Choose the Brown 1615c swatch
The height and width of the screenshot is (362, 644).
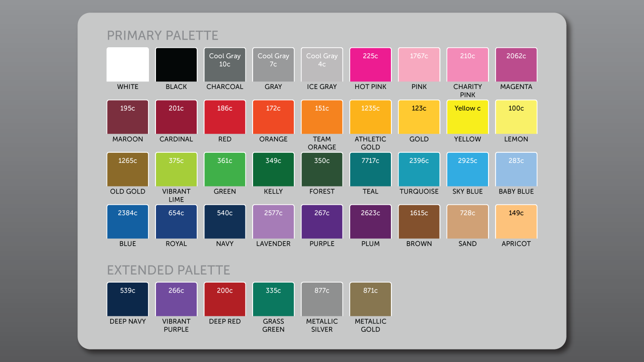coord(419,222)
